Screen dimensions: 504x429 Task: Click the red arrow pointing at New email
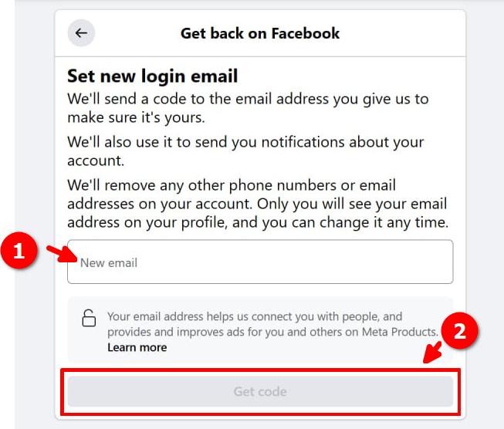click(x=62, y=254)
